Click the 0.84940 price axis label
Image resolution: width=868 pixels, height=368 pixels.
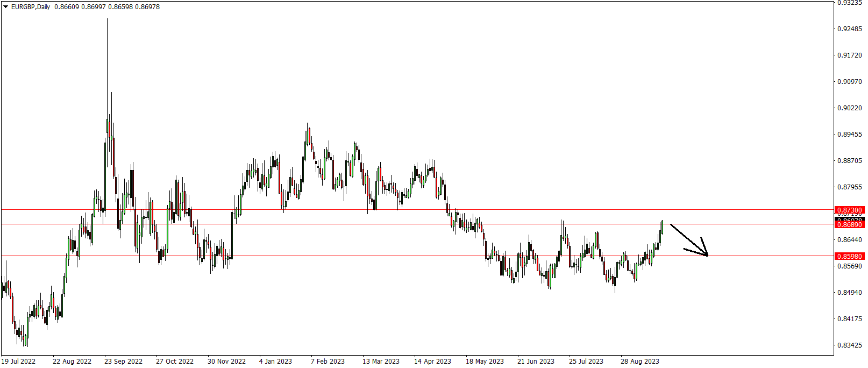pos(850,292)
